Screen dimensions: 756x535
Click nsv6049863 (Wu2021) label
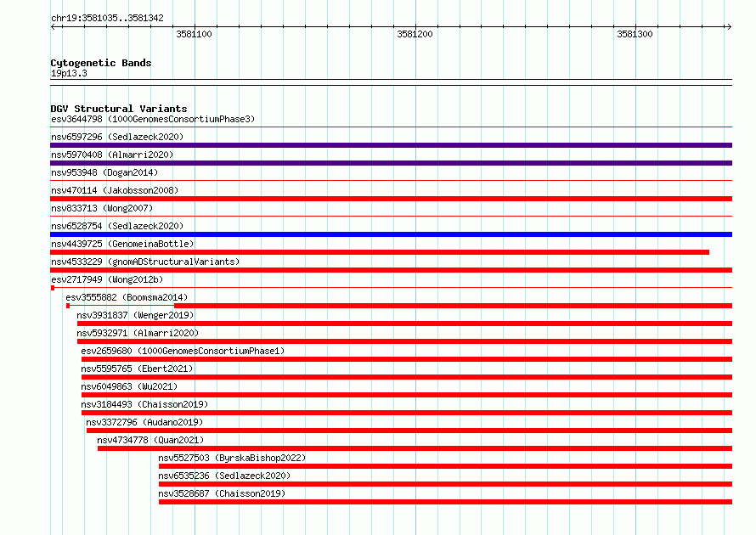click(129, 386)
